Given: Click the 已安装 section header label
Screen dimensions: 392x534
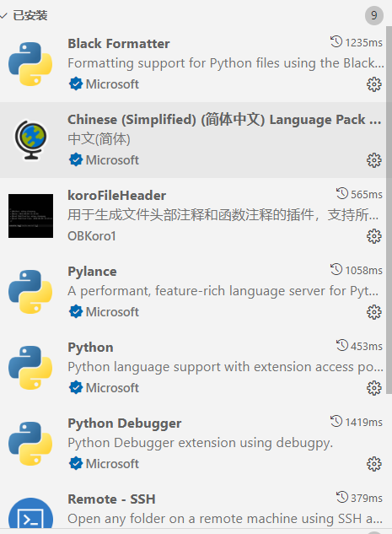Looking at the screenshot, I should [30, 15].
